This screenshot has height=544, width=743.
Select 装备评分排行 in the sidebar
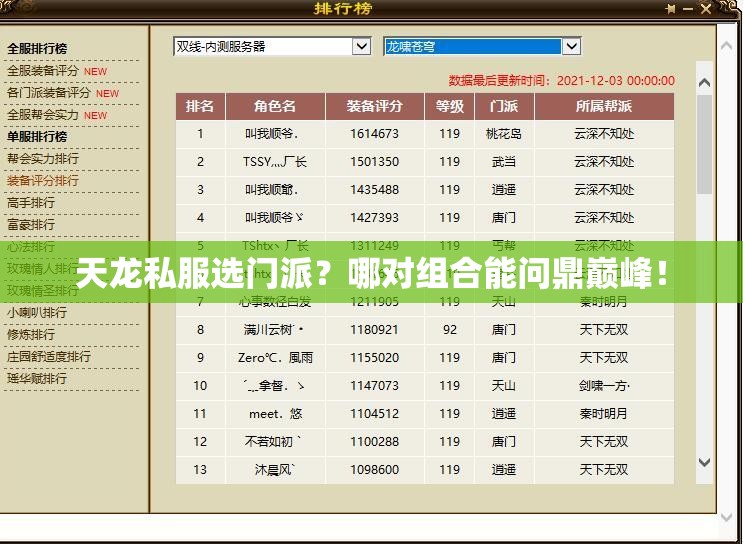43,181
